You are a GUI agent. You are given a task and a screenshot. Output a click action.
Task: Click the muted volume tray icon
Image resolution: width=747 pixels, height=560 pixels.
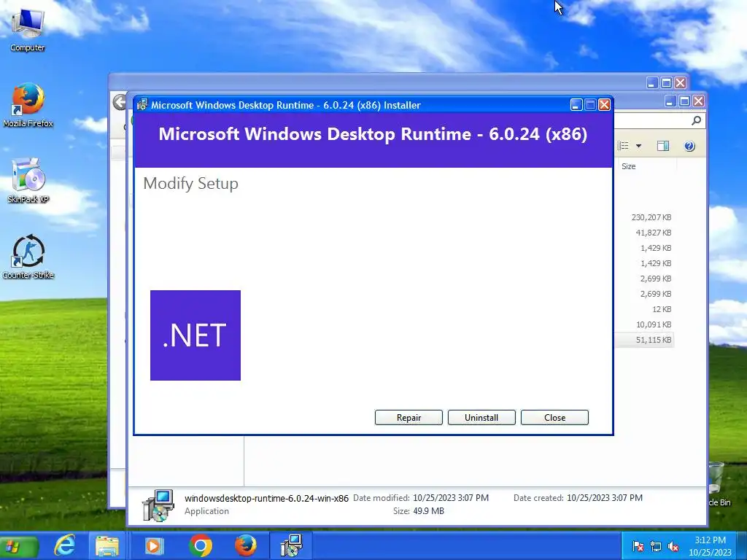(x=673, y=546)
